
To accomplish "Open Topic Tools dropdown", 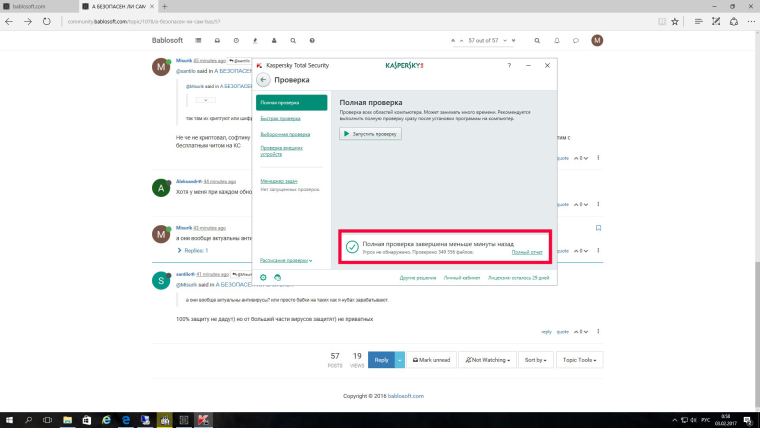I will (580, 360).
